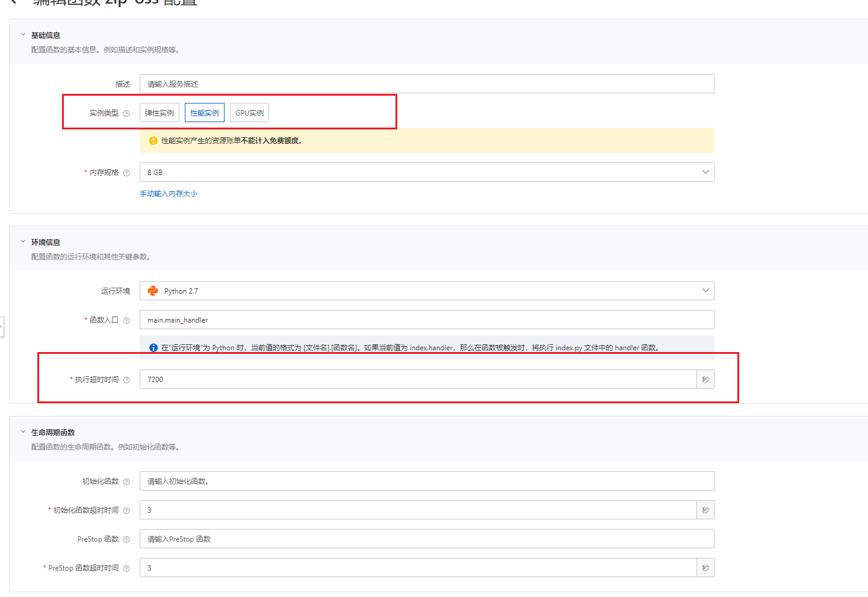Collapse the 环境信息 section
Screen dimensions: 868x597
point(23,241)
